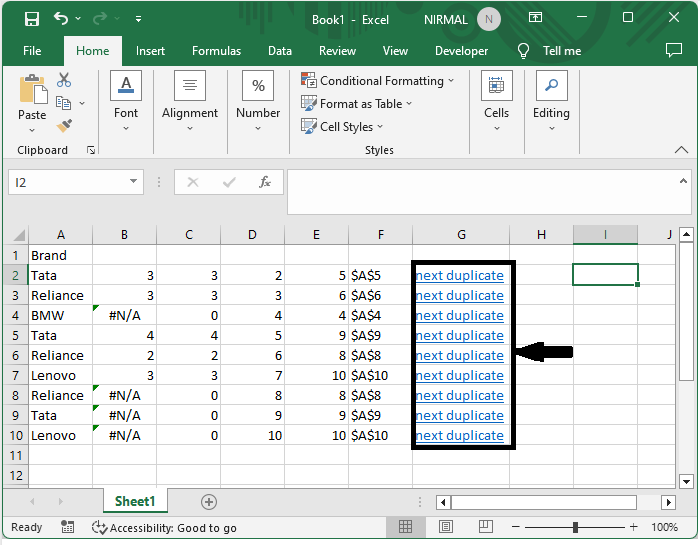Click the zoom slider handle
The height and width of the screenshot is (545, 700).
click(575, 527)
